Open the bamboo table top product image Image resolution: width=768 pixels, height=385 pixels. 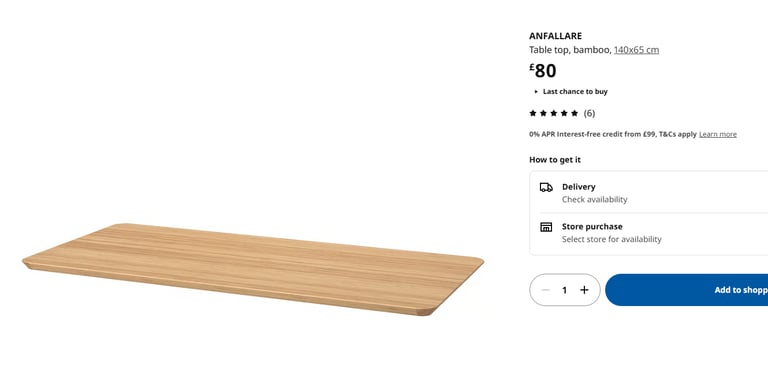(253, 269)
